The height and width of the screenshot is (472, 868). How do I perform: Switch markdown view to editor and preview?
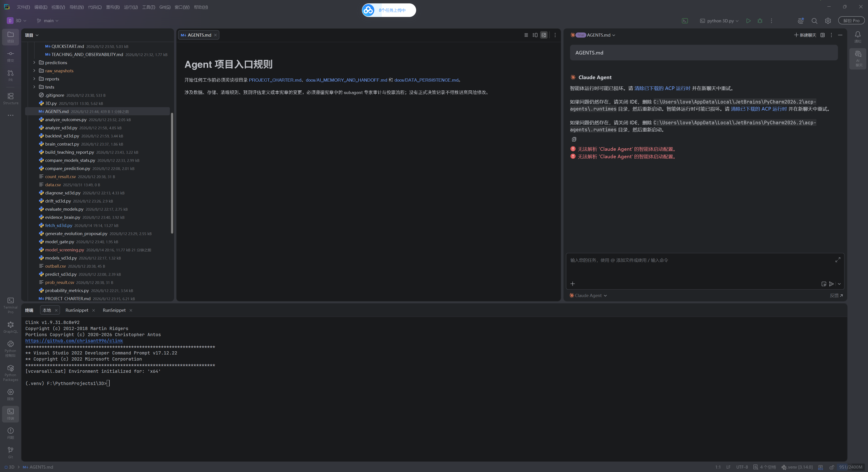click(x=535, y=35)
